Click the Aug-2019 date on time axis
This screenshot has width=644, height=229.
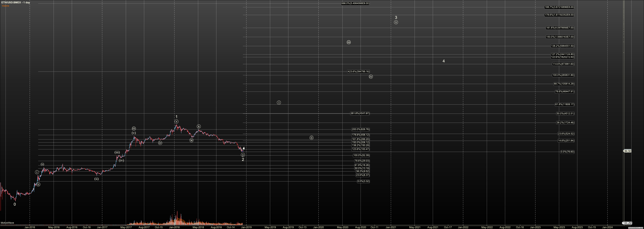[288, 227]
